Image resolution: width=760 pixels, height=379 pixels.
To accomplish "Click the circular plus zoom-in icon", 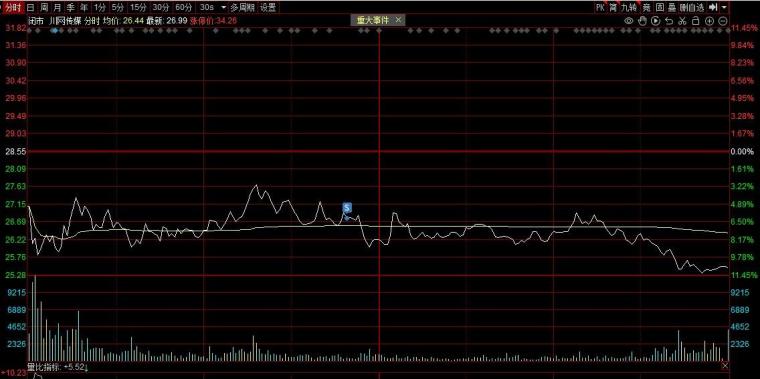I will pos(709,21).
